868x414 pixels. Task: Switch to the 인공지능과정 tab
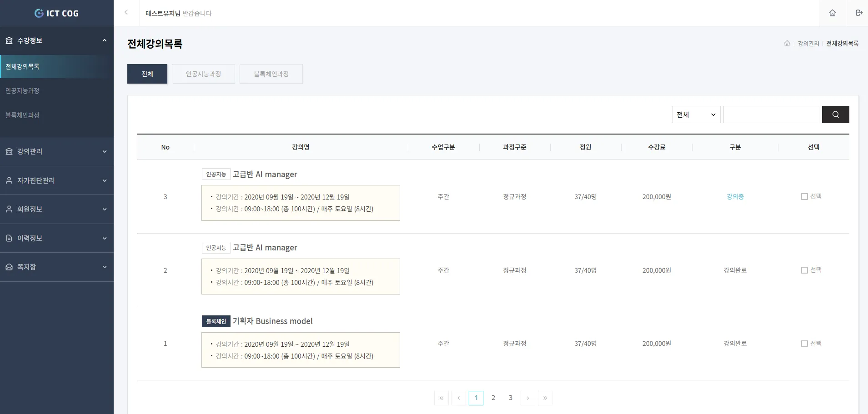(203, 74)
